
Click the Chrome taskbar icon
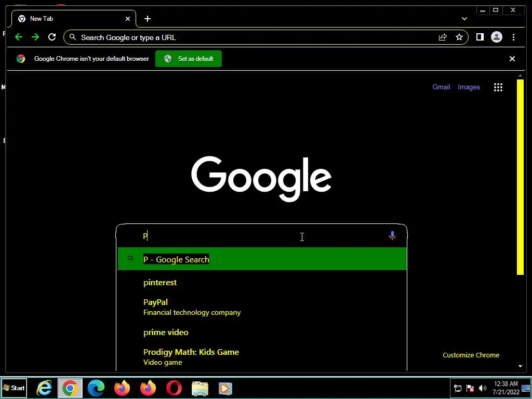pyautogui.click(x=70, y=388)
